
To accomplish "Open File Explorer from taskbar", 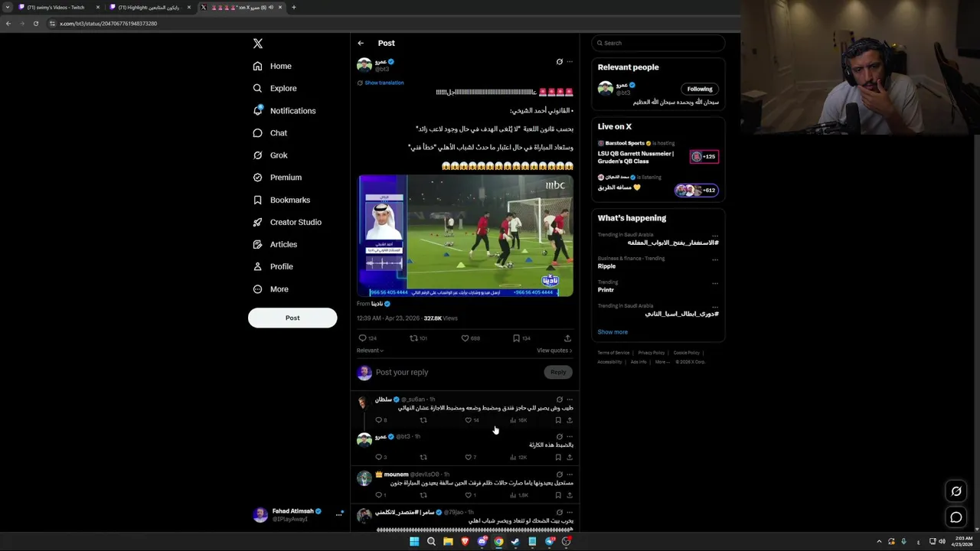I will point(448,542).
